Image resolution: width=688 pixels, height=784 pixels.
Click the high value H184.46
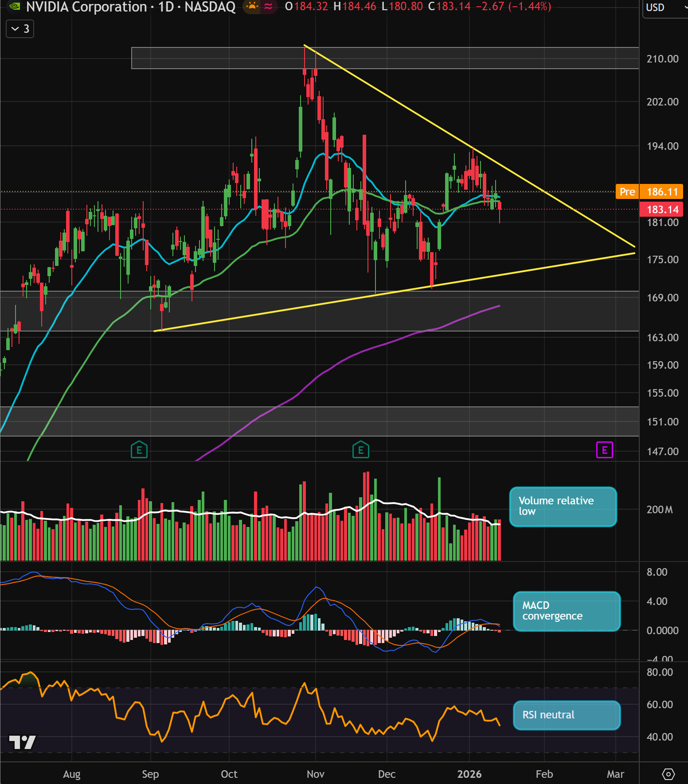click(x=354, y=7)
